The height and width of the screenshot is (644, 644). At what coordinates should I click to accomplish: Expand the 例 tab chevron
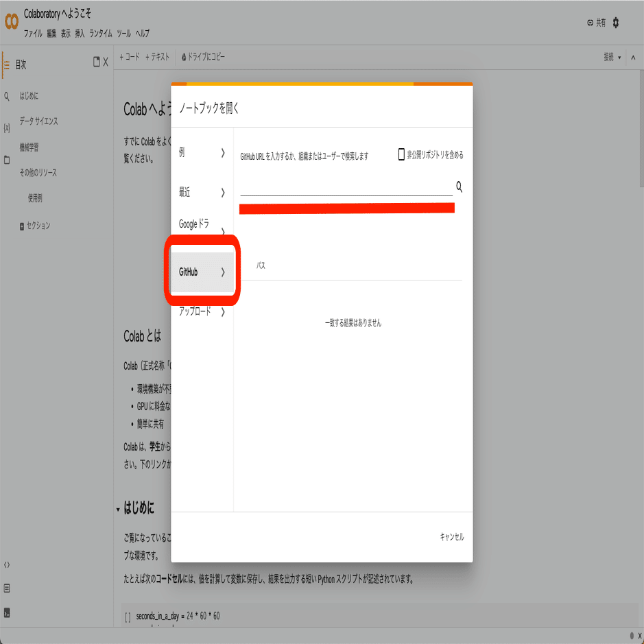click(x=223, y=153)
